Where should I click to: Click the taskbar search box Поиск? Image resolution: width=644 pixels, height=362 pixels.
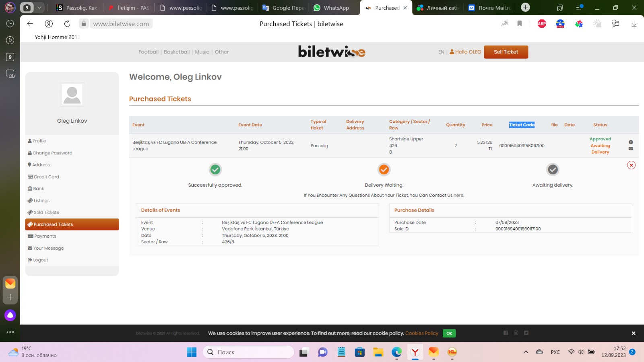pos(248,352)
